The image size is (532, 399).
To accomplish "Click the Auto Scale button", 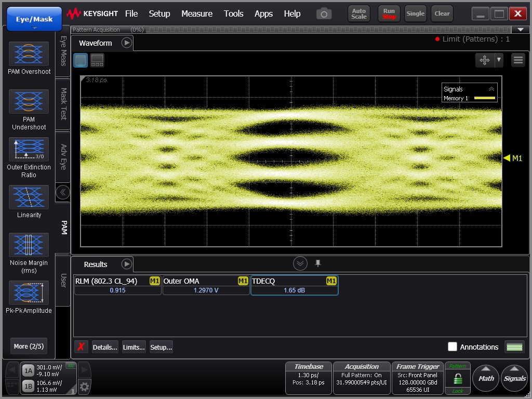I will point(359,14).
